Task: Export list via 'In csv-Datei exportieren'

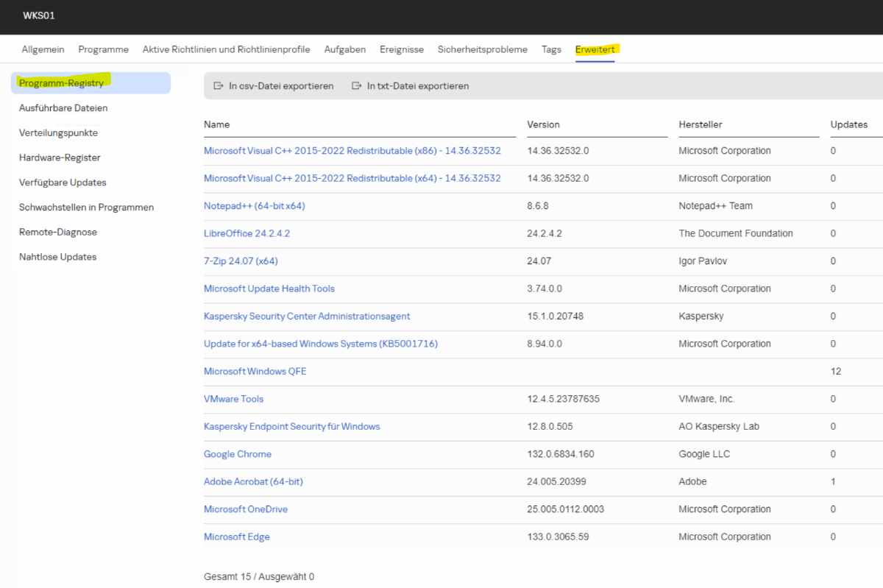Action: coord(280,86)
